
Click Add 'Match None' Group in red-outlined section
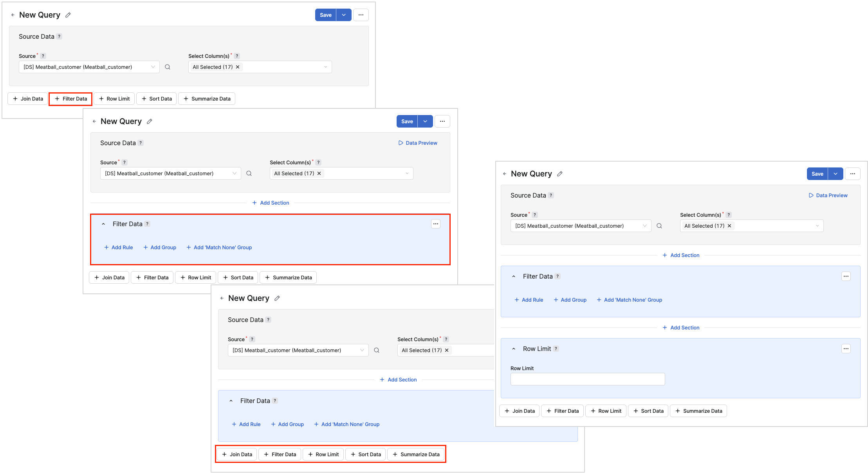(219, 247)
